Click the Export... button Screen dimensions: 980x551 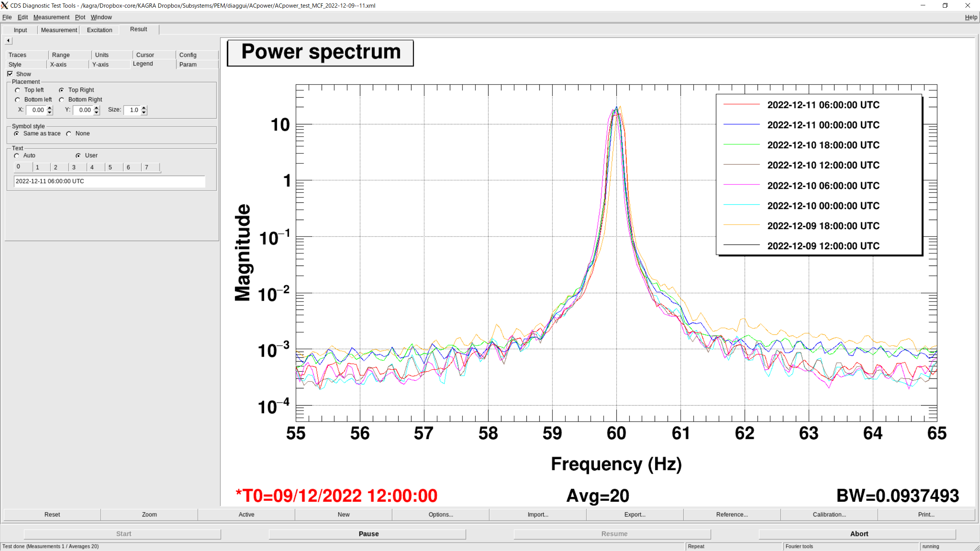635,515
